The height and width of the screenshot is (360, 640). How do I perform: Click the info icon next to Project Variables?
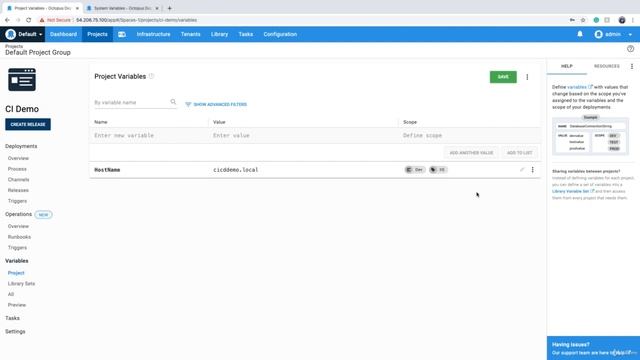151,76
